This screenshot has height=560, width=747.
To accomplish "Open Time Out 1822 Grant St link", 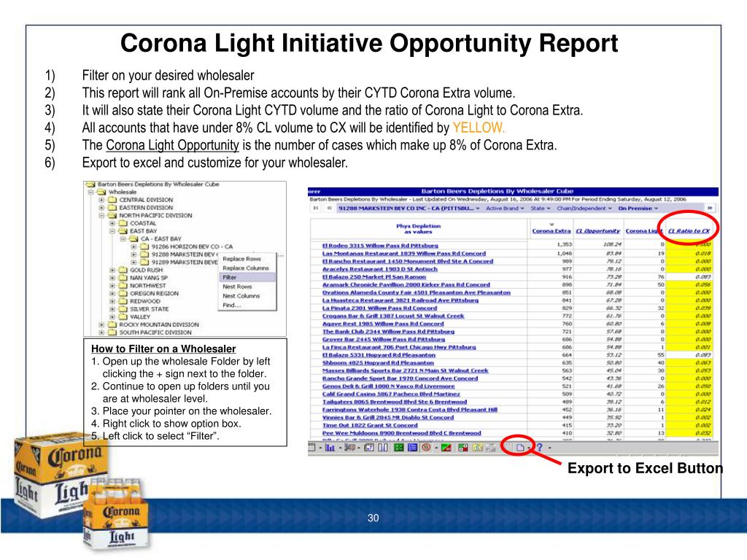I will [x=370, y=425].
